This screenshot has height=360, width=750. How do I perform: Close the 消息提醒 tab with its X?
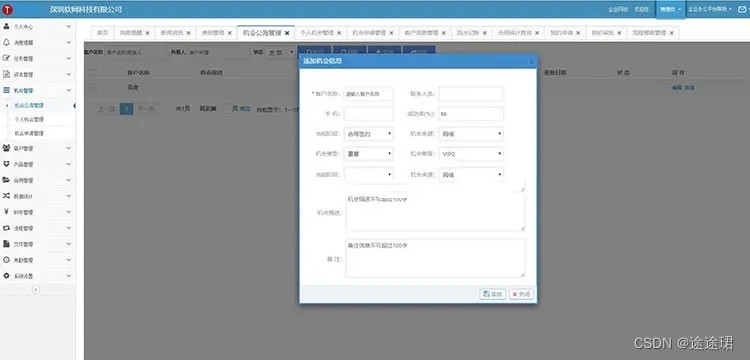[147, 33]
